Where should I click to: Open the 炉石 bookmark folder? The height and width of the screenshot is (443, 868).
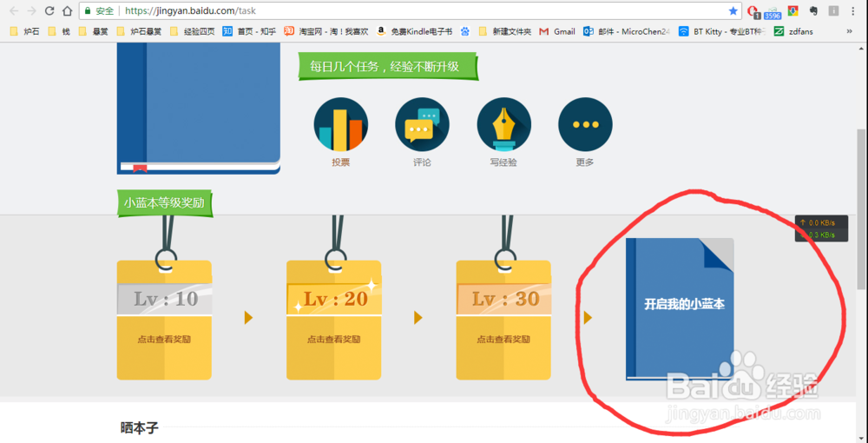(x=24, y=31)
